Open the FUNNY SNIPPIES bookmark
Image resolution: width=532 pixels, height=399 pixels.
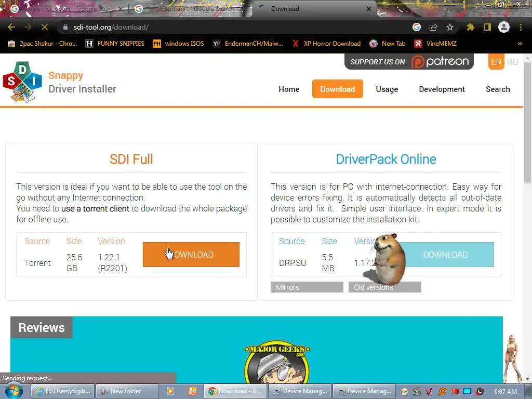click(x=115, y=44)
